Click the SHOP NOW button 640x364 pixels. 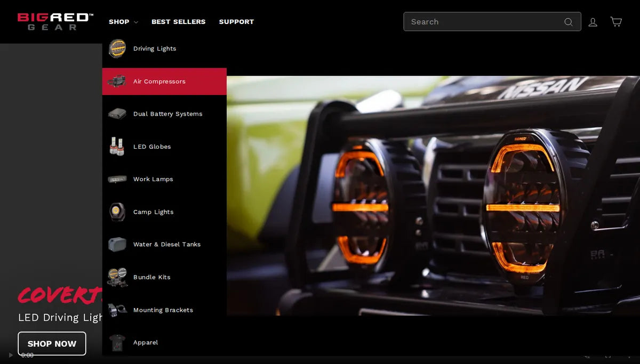(x=52, y=344)
